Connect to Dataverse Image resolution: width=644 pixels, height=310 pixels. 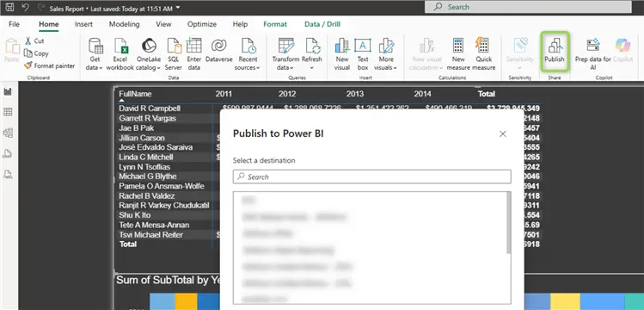click(219, 51)
